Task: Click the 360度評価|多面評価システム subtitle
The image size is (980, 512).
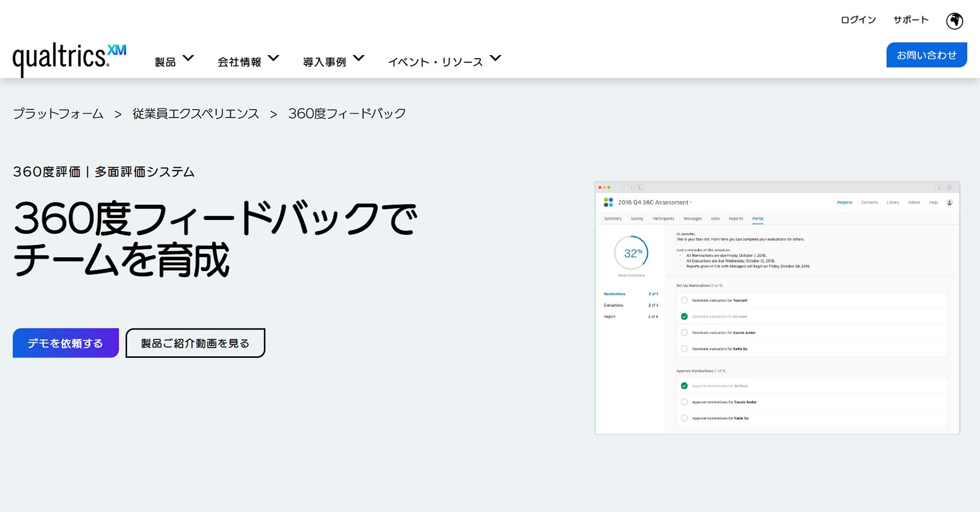Action: pos(103,172)
